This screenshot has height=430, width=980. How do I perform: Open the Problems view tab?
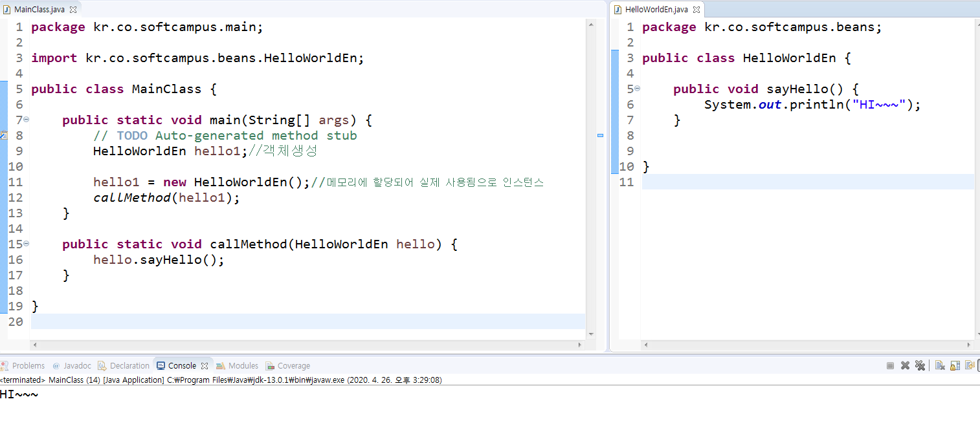(x=23, y=366)
